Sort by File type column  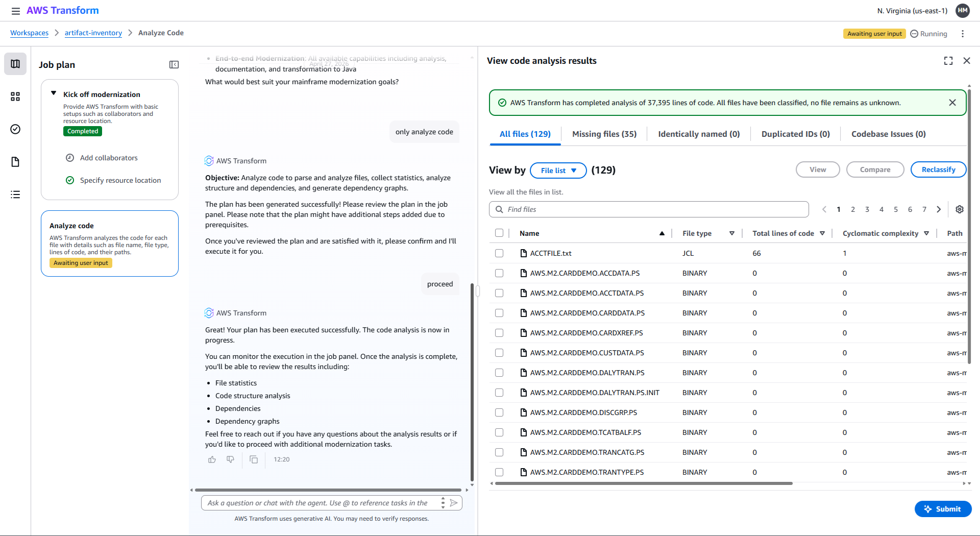(732, 233)
